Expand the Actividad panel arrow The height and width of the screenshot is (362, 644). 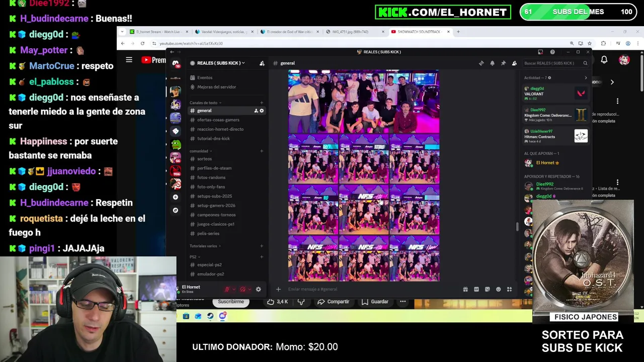(586, 78)
